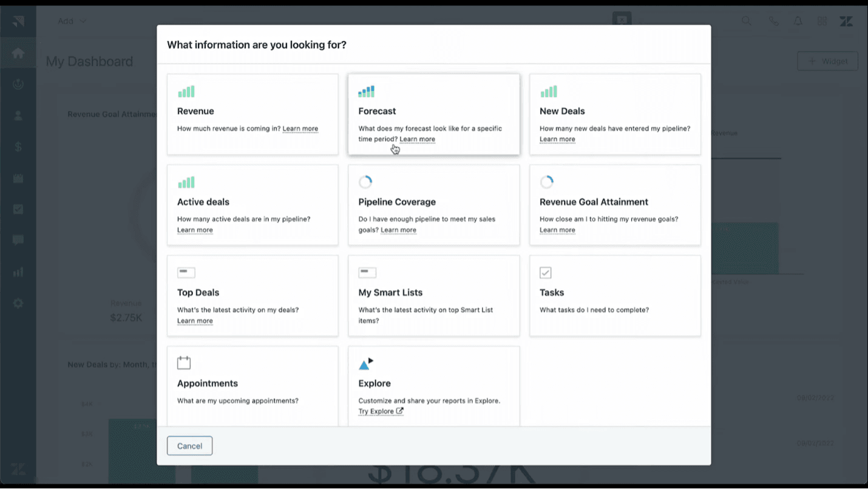Viewport: 868px width, 491px height.
Task: Click the Active deals bar chart icon
Action: point(186,182)
